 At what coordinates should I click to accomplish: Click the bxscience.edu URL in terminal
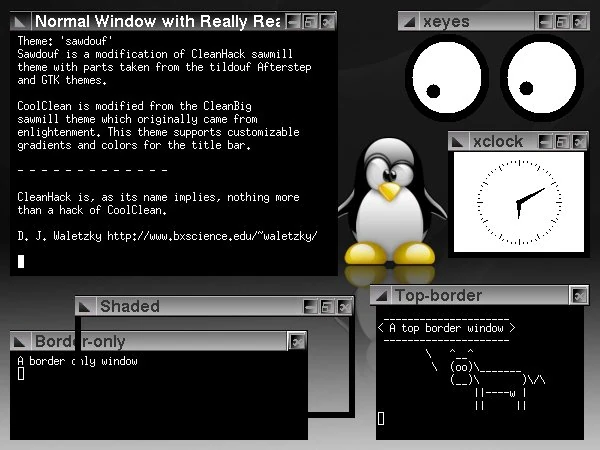click(x=212, y=236)
